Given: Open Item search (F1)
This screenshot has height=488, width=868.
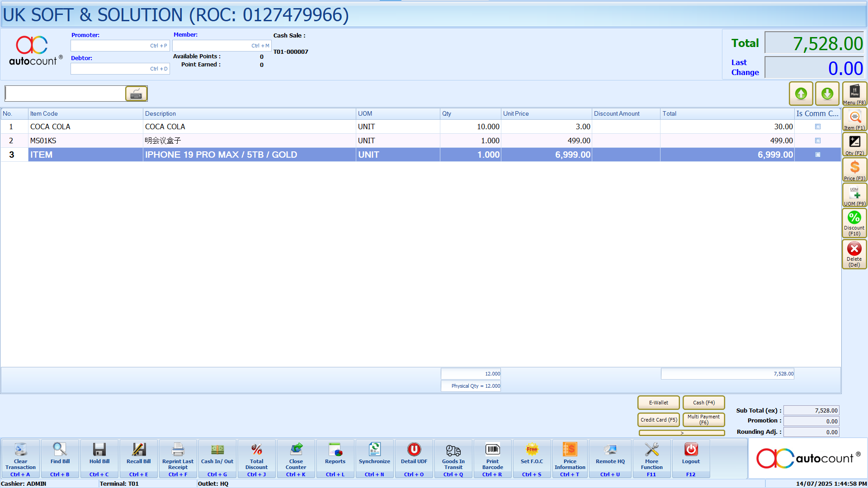Looking at the screenshot, I should pos(854,120).
